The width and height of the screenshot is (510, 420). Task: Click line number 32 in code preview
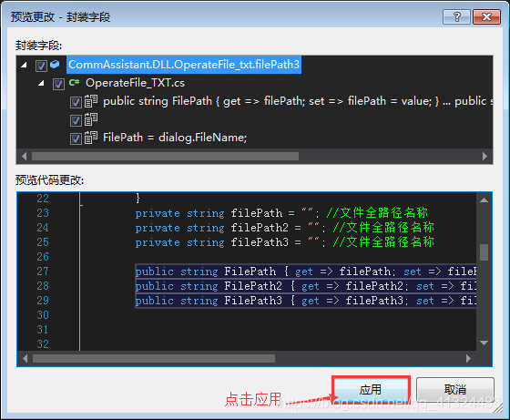43,343
